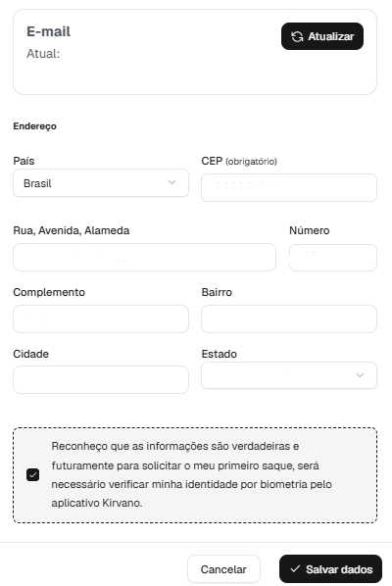The width and height of the screenshot is (392, 586).
Task: Click into the Rua, Avenida, Alameda field
Action: (145, 258)
